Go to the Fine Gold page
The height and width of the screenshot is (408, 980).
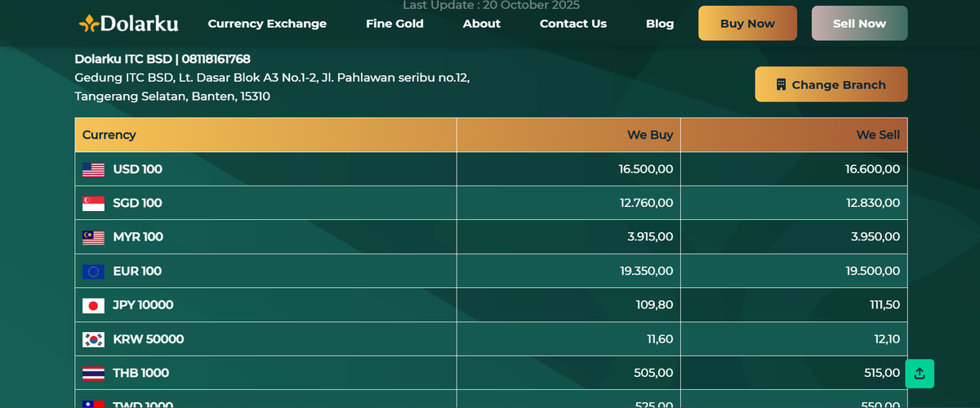[x=394, y=24]
